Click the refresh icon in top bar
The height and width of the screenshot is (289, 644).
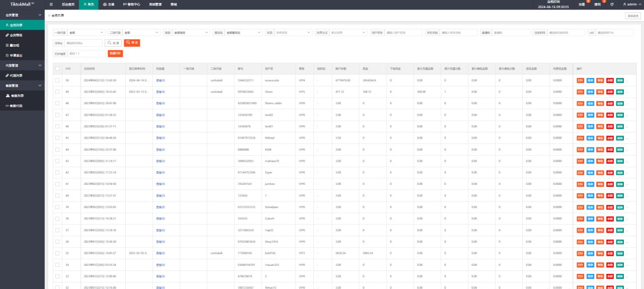tap(612, 4)
